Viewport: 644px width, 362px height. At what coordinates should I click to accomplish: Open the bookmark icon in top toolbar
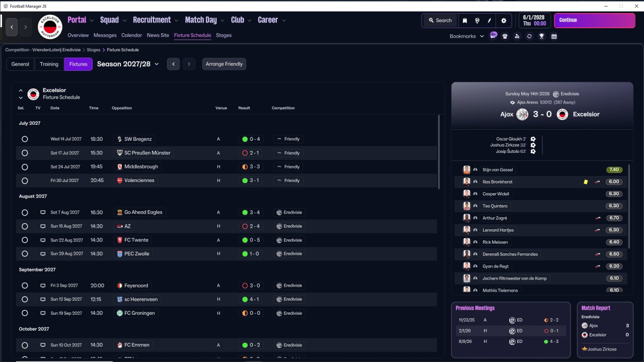pyautogui.click(x=465, y=21)
